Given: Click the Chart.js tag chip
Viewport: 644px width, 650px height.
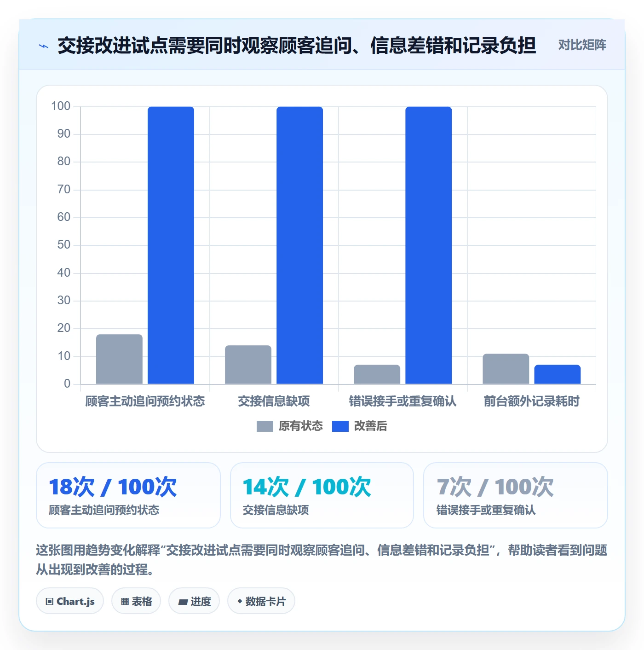Looking at the screenshot, I should point(70,601).
